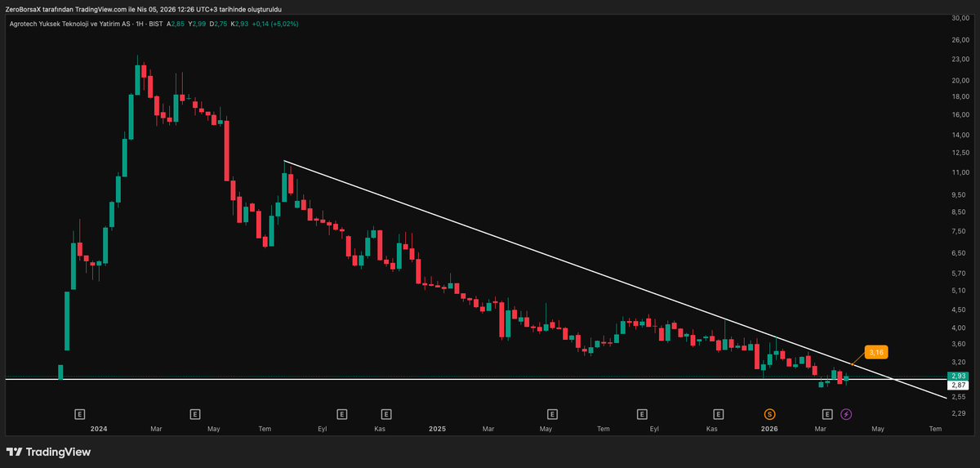Click the 30,00 price axis label
Screen dimensions: 980x468
pyautogui.click(x=960, y=18)
